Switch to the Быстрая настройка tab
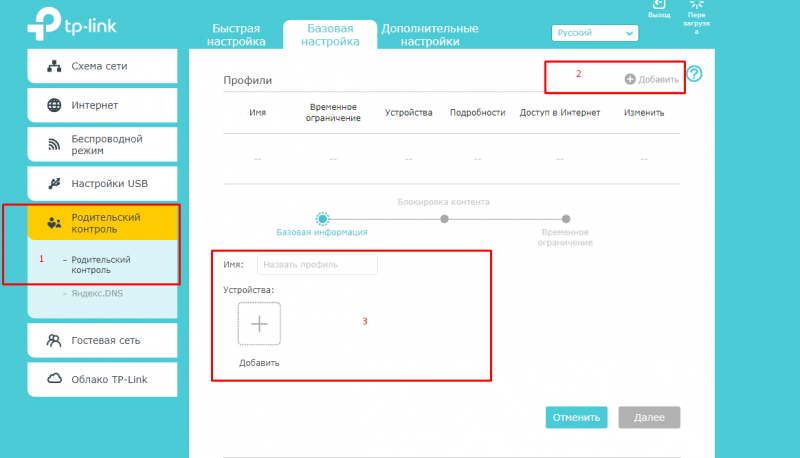800x458 pixels. 236,35
